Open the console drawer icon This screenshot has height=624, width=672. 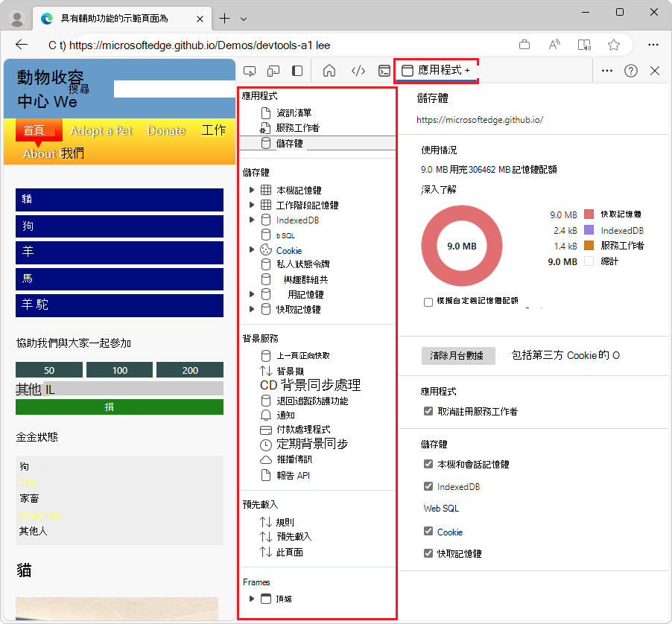click(x=384, y=71)
